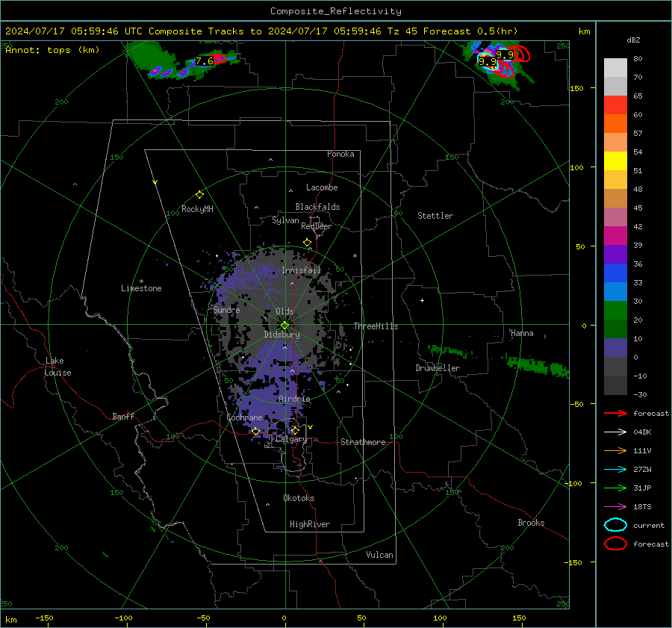Click the Sylvan label on map

tap(285, 220)
